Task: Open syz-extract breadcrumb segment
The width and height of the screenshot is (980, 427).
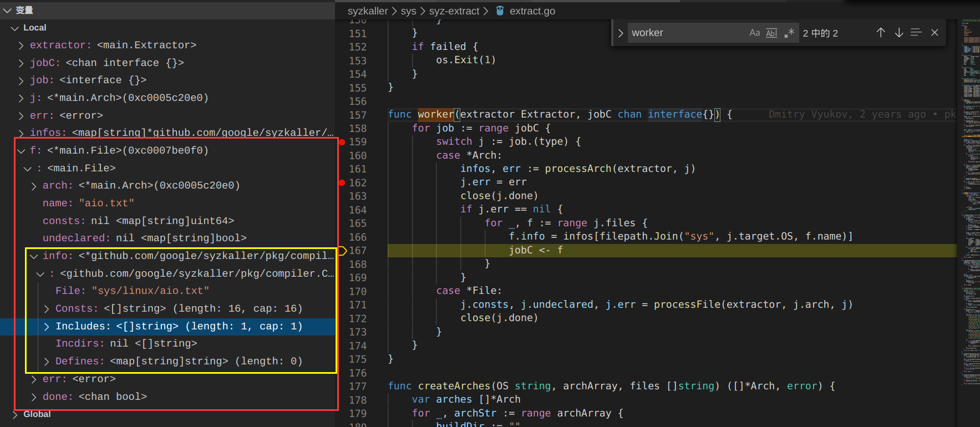Action: pyautogui.click(x=454, y=11)
